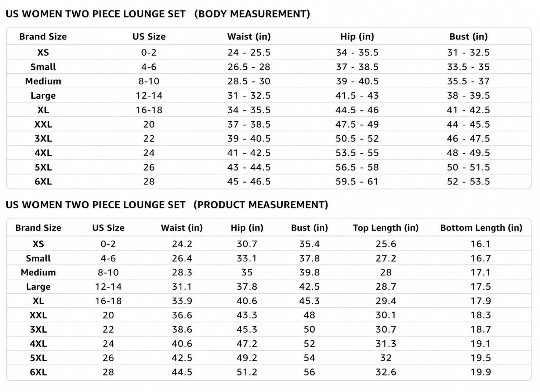Image resolution: width=540 pixels, height=392 pixels.
Task: Select product waist value 33.9 for XL
Action: click(182, 301)
